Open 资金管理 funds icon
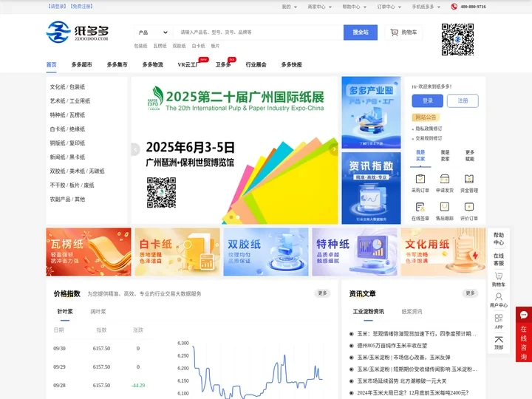The image size is (532, 399). click(x=469, y=179)
